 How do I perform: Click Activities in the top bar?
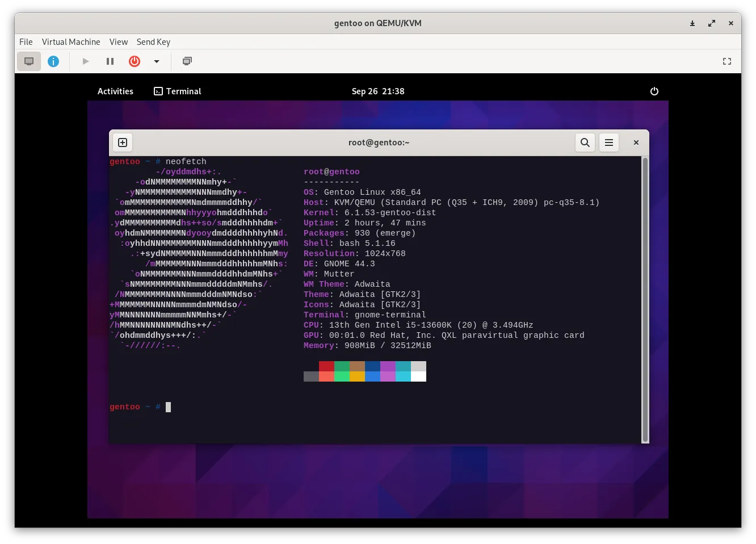point(115,91)
